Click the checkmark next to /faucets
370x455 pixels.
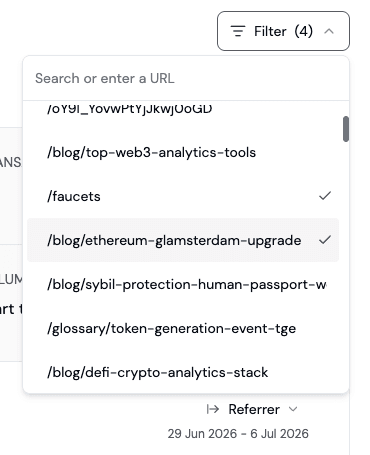(325, 196)
